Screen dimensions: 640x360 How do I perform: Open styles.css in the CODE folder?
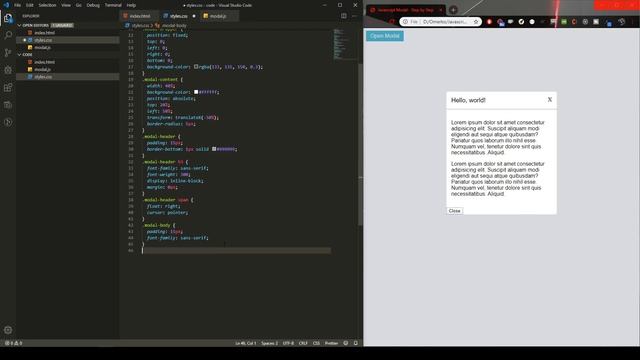pyautogui.click(x=67, y=77)
